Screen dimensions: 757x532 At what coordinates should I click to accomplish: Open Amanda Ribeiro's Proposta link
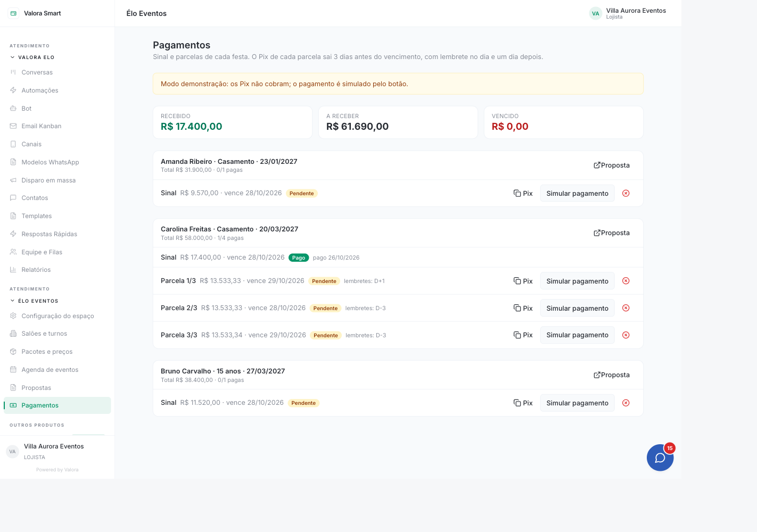pos(612,165)
